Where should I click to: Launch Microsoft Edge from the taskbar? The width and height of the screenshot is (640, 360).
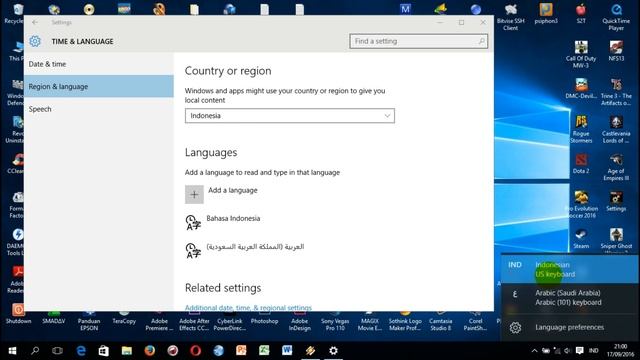[x=81, y=351]
